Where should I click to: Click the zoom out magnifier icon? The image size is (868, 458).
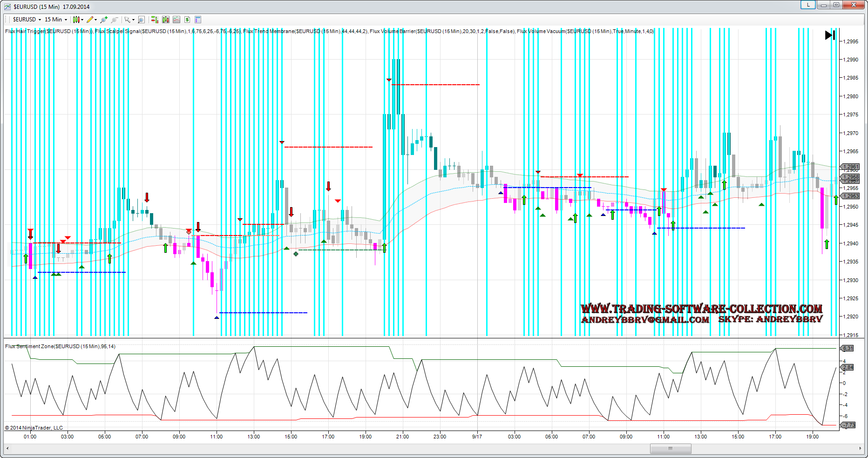point(115,20)
